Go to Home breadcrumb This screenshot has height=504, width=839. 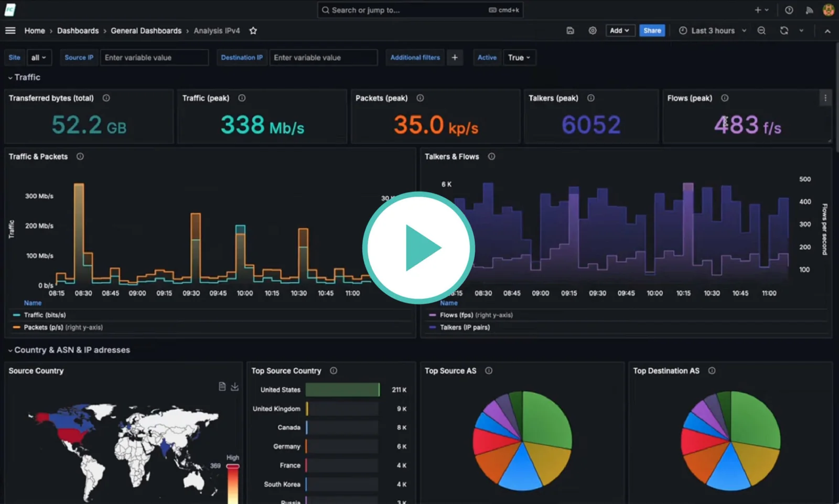point(35,30)
